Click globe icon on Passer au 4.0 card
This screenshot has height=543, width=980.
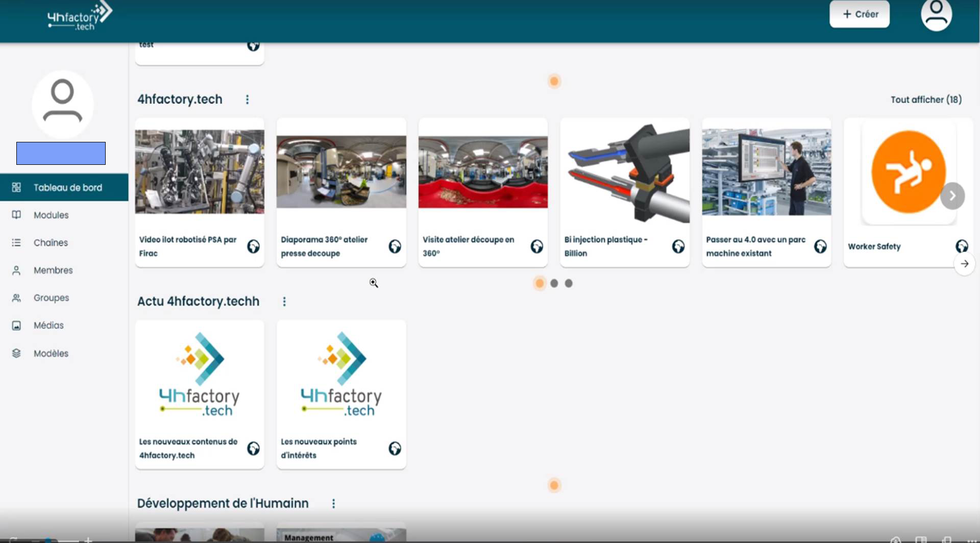(820, 246)
